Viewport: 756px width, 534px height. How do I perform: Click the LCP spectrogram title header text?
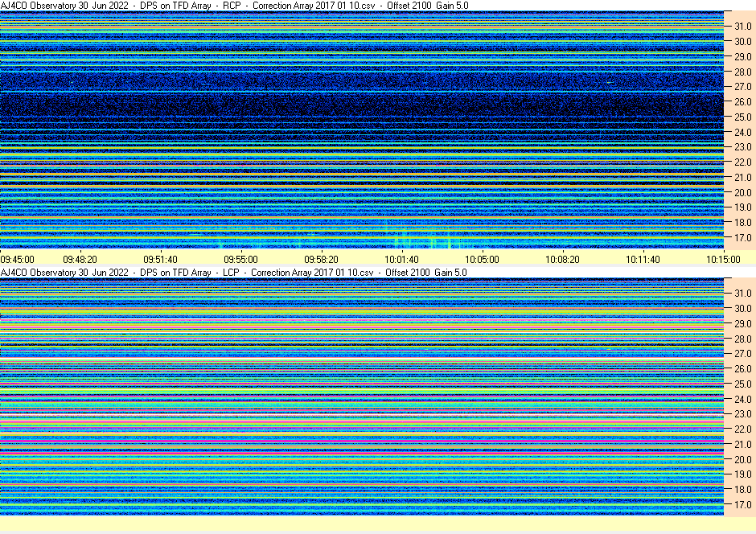point(234,273)
